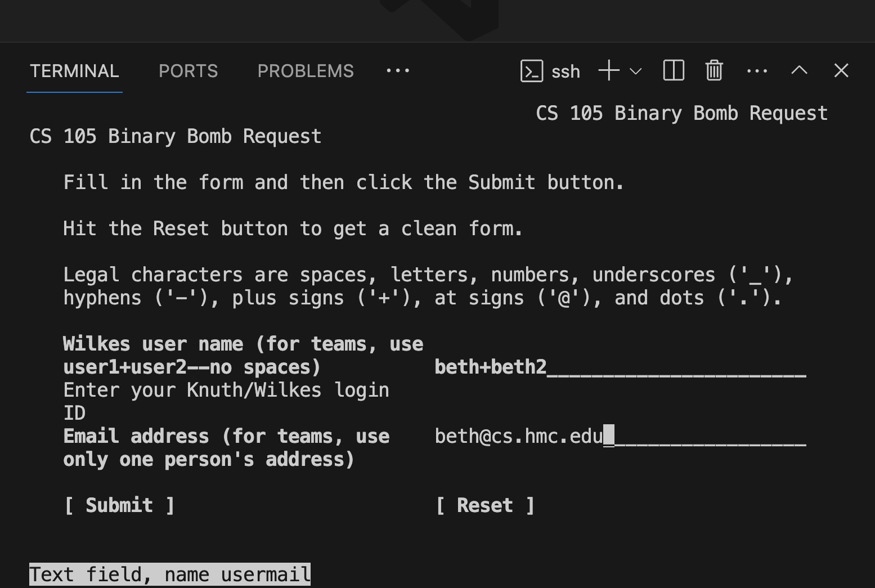Switch to the PROBLEMS panel tab
The image size is (875, 588).
tap(305, 71)
